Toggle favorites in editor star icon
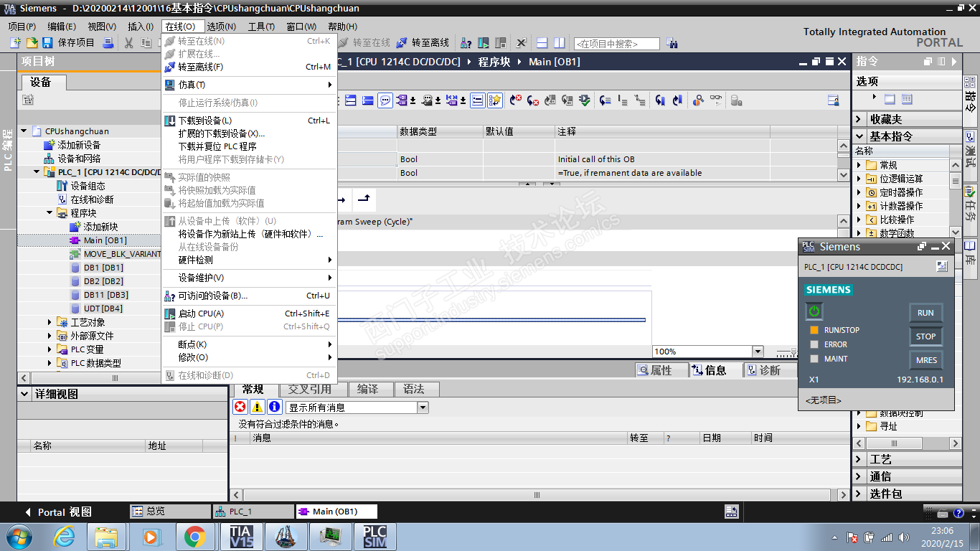This screenshot has width=980, height=551. [x=495, y=100]
